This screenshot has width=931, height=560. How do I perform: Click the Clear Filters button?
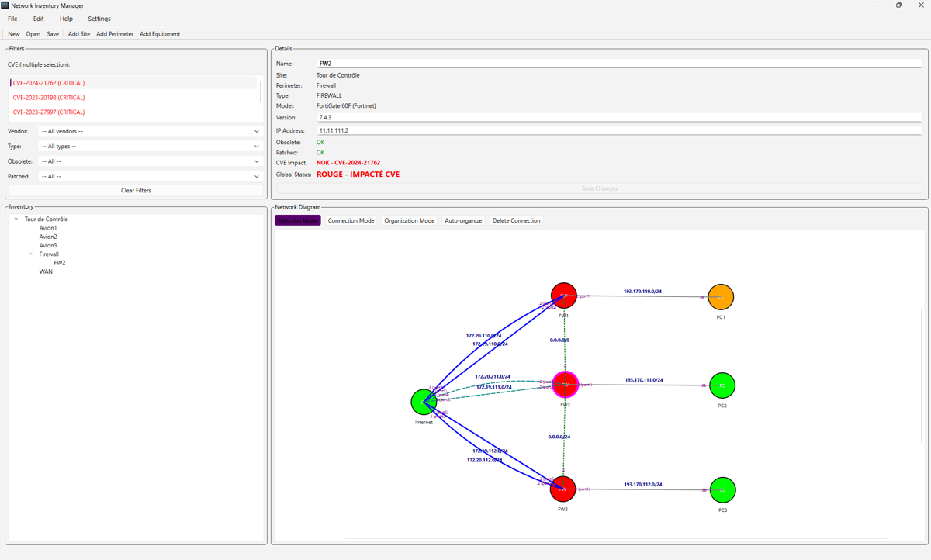click(136, 190)
